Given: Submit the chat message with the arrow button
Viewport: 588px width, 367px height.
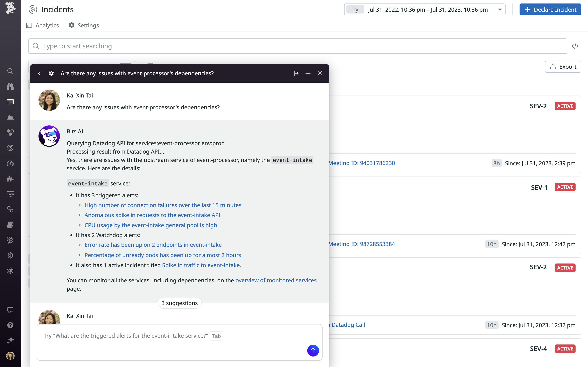Looking at the screenshot, I should click(x=313, y=350).
